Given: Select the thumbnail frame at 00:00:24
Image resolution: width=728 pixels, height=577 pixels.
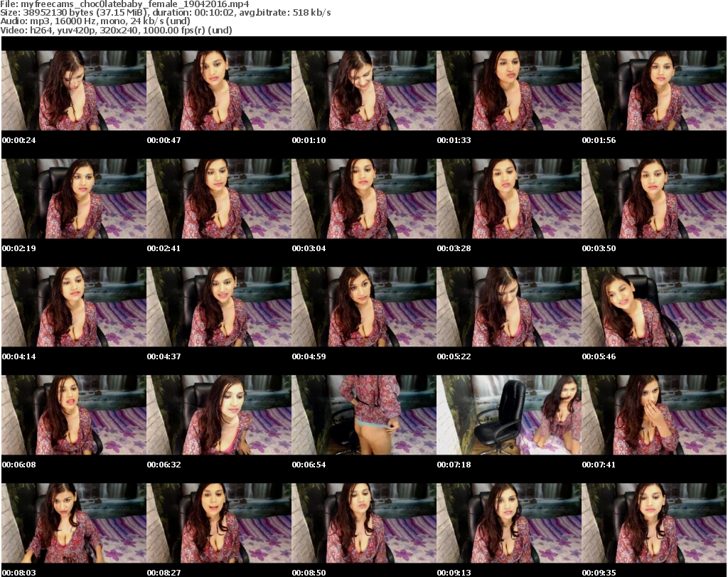Looking at the screenshot, I should (74, 90).
